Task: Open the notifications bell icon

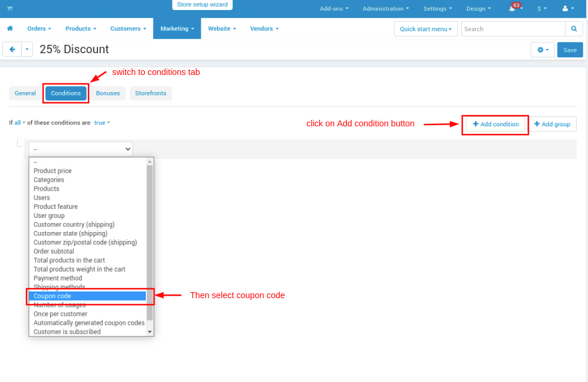Action: click(512, 9)
